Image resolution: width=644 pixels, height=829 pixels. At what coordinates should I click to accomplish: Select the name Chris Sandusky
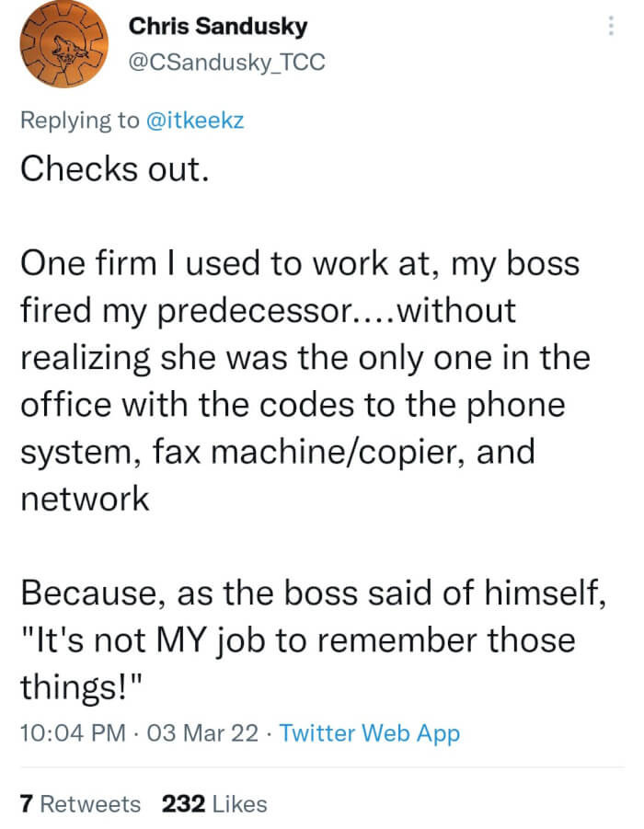click(217, 27)
